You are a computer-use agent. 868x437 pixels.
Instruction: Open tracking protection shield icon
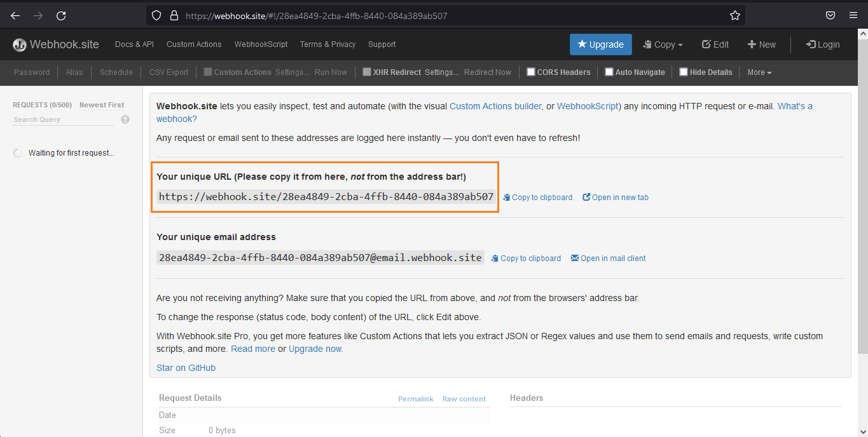pos(156,15)
